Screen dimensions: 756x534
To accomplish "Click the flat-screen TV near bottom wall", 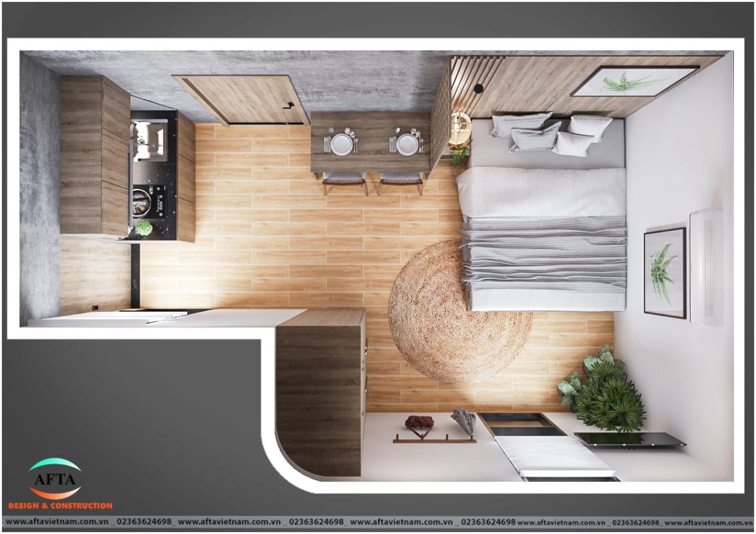I will [x=630, y=439].
